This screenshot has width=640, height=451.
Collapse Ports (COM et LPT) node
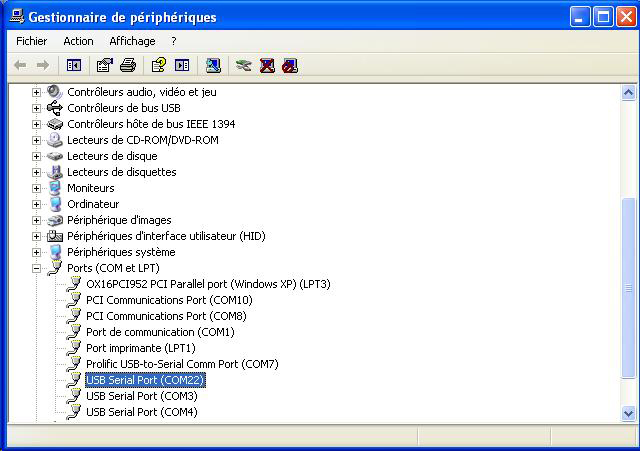click(36, 268)
